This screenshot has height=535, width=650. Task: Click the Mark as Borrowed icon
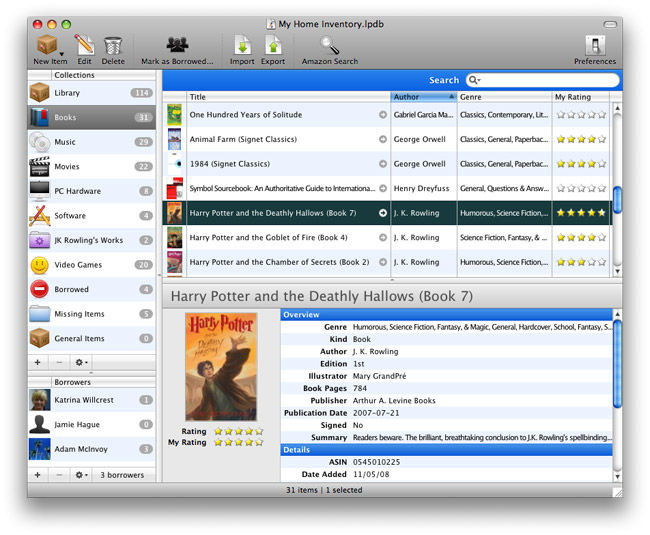pyautogui.click(x=177, y=44)
